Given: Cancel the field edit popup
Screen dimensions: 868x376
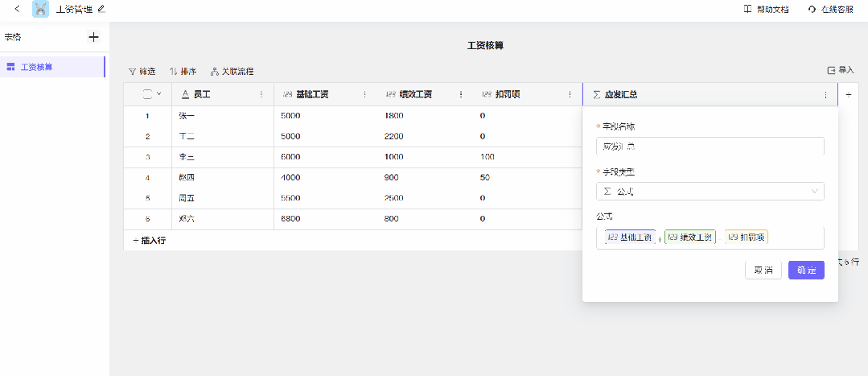Looking at the screenshot, I should [x=763, y=271].
